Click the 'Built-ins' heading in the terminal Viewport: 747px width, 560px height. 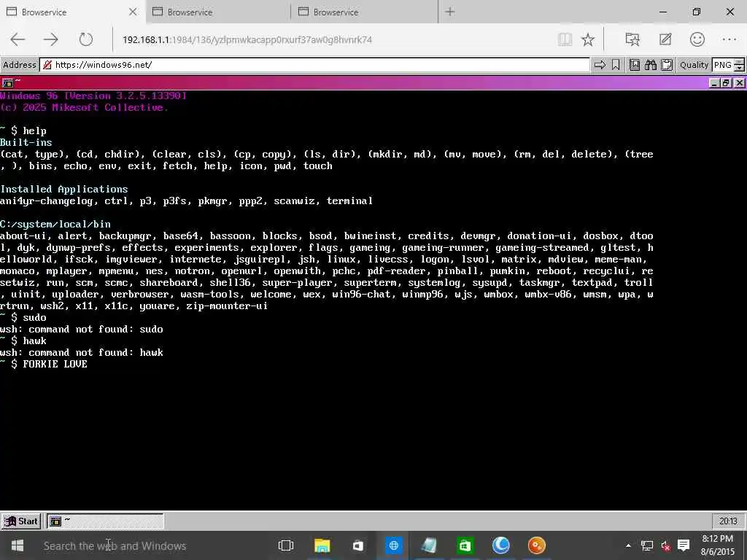26,142
